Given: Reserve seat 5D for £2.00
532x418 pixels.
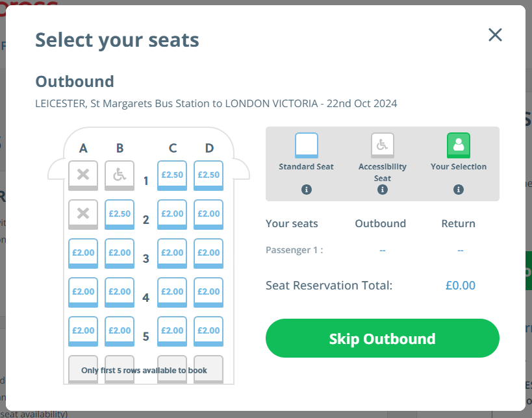Looking at the screenshot, I should pyautogui.click(x=209, y=330).
